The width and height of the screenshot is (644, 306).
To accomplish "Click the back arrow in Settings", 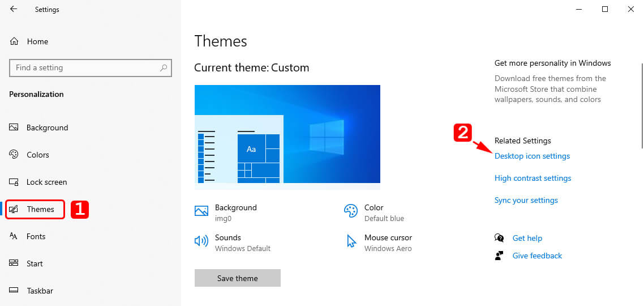I will [x=14, y=9].
